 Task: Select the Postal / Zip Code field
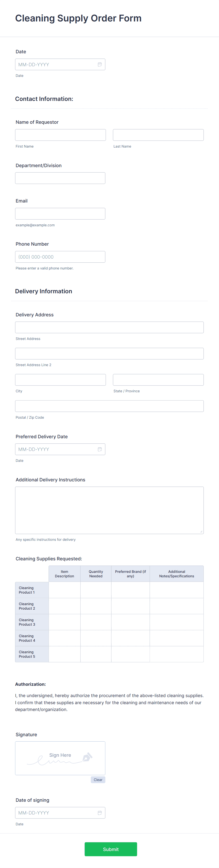tap(109, 406)
